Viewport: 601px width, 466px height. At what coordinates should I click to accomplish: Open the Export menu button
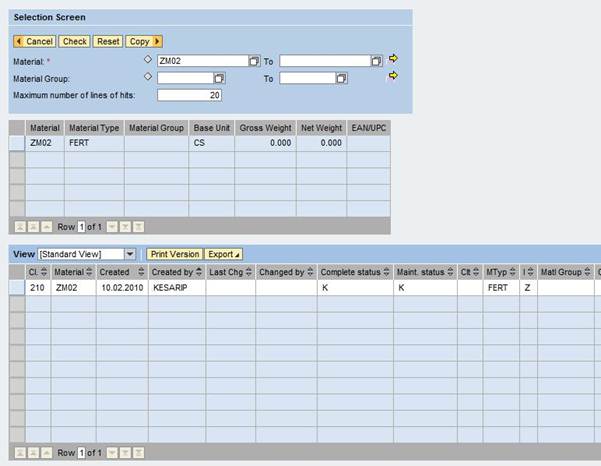tap(223, 254)
